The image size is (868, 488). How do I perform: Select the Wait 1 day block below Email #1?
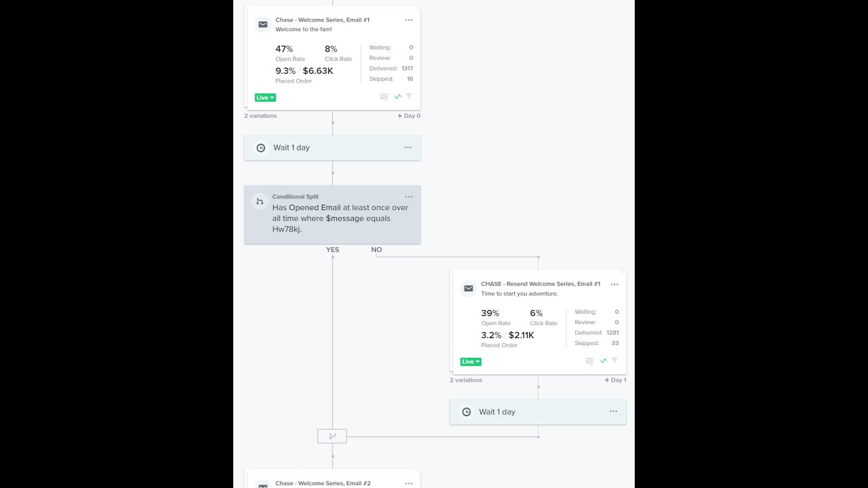(x=332, y=148)
